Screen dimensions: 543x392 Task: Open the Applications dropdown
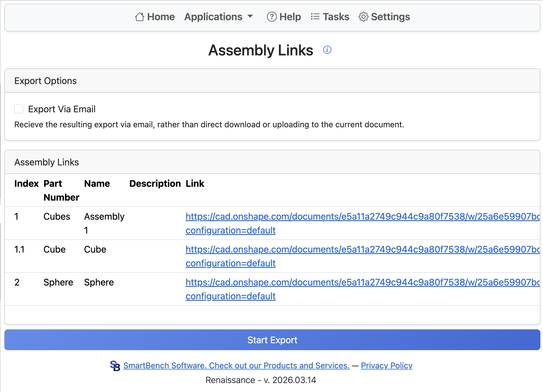(x=213, y=17)
